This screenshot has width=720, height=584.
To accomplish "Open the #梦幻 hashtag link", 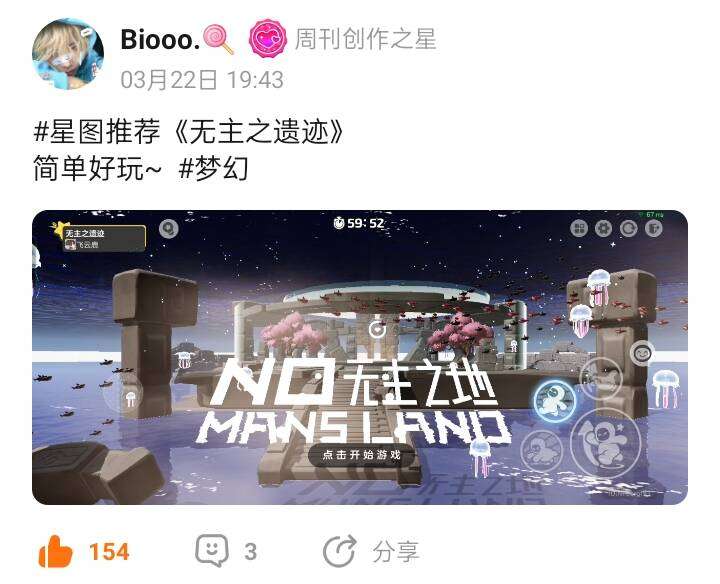I will coord(214,168).
